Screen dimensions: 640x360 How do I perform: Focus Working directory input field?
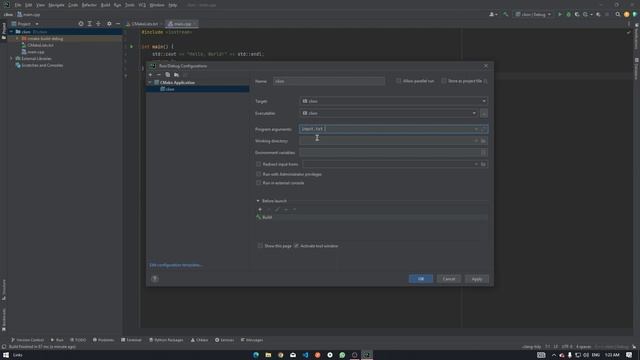pyautogui.click(x=386, y=141)
